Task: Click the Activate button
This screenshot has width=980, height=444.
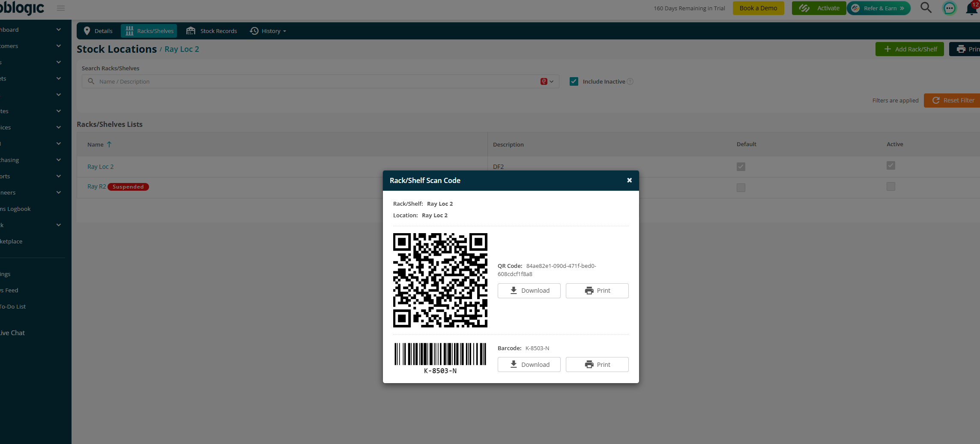Action: [x=819, y=8]
